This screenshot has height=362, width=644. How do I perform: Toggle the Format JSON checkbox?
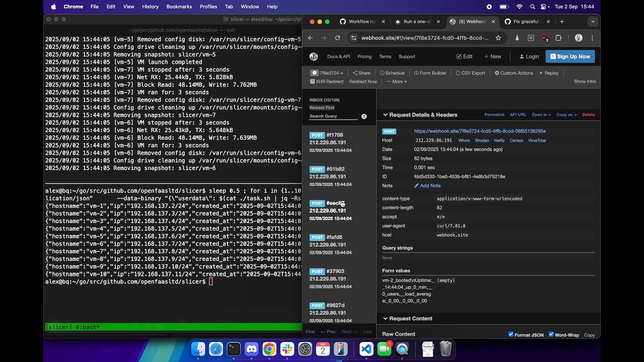pyautogui.click(x=511, y=334)
